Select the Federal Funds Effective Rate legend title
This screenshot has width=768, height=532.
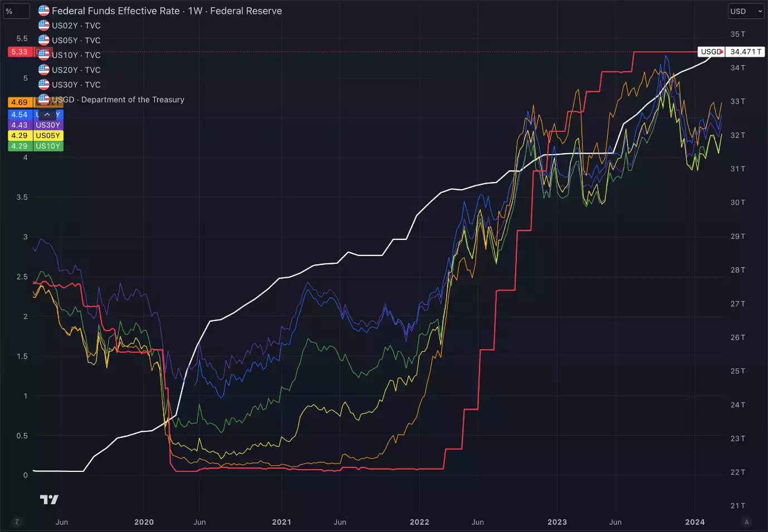click(167, 11)
